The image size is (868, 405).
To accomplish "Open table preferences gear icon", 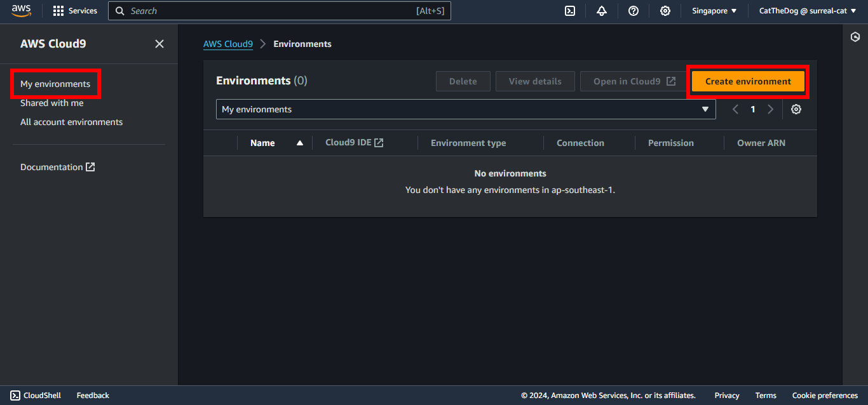I will point(796,109).
